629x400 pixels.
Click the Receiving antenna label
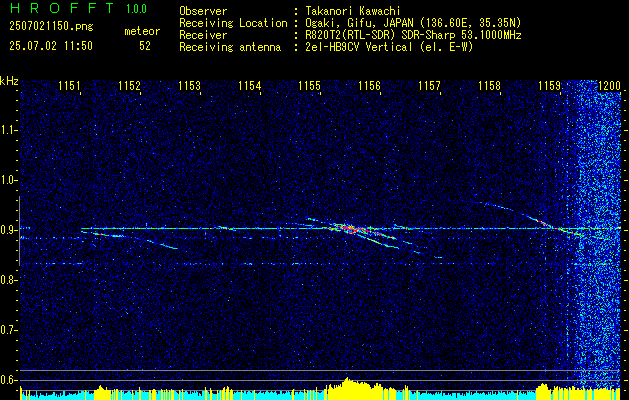click(230, 47)
